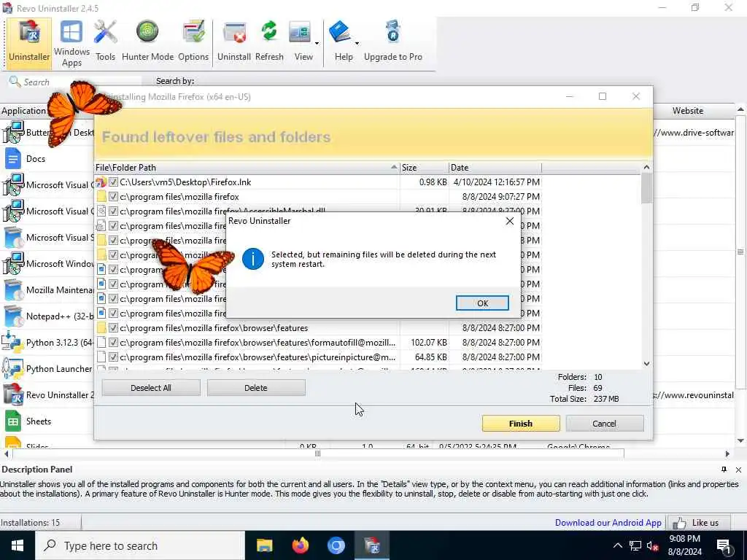Open the Windows Apps view
The width and height of the screenshot is (747, 560).
[x=71, y=43]
